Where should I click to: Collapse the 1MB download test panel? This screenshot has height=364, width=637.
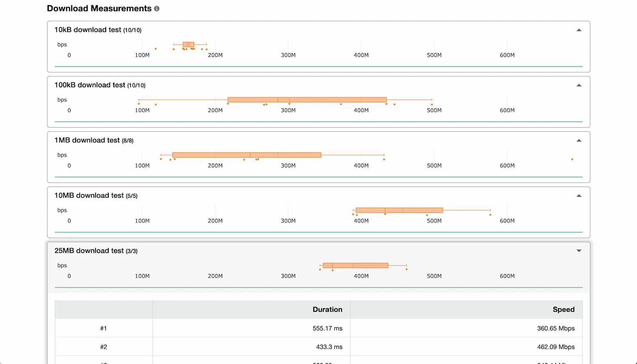579,140
